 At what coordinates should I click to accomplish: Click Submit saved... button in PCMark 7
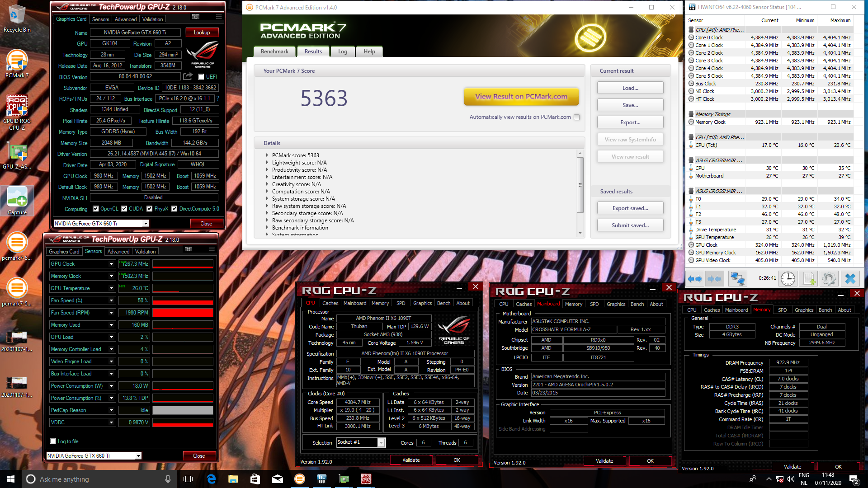click(630, 225)
